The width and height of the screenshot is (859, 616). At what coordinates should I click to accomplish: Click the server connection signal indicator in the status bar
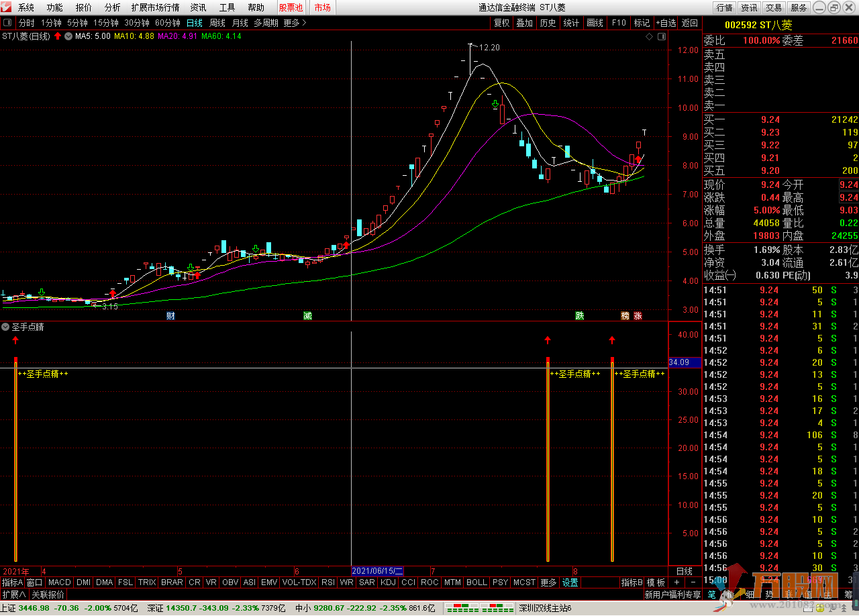coord(479,608)
